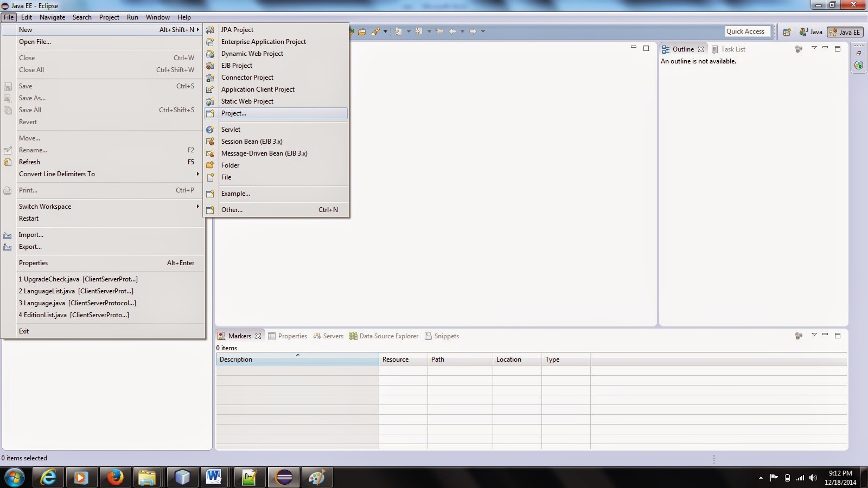Click the Open Perspective icon
Screen dimensions: 868x488
(x=787, y=32)
